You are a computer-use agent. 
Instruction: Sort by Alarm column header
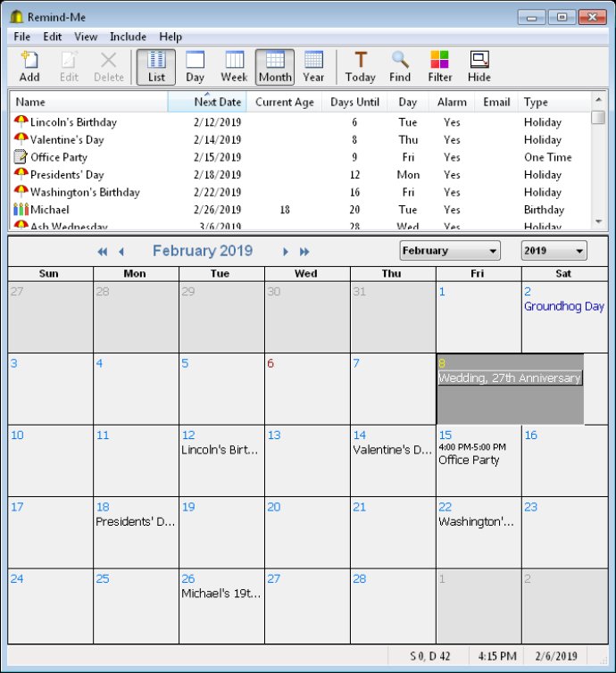click(x=452, y=102)
